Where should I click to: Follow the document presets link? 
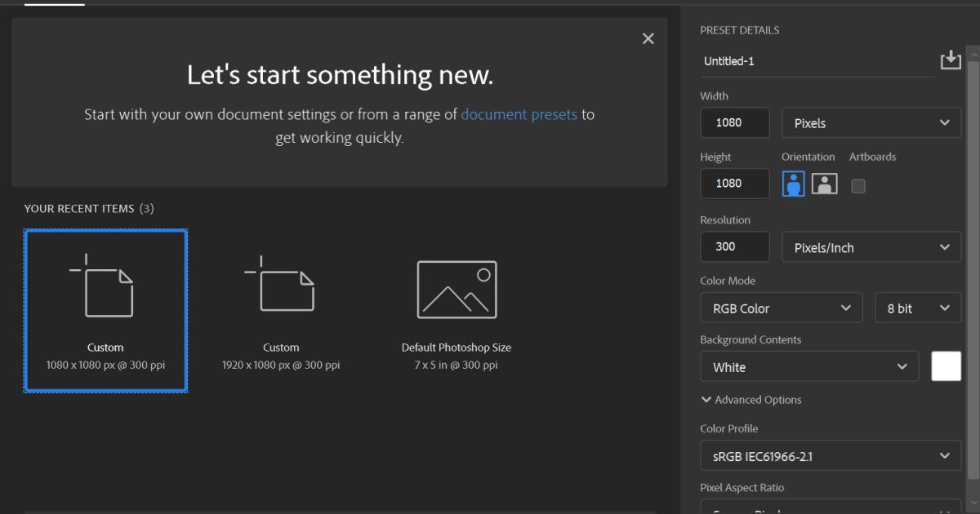[519, 114]
